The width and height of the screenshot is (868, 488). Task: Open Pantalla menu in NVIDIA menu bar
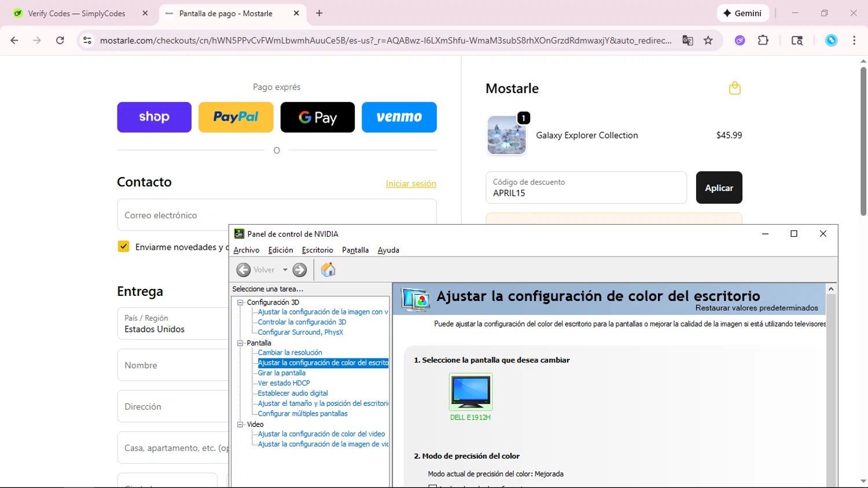click(355, 250)
